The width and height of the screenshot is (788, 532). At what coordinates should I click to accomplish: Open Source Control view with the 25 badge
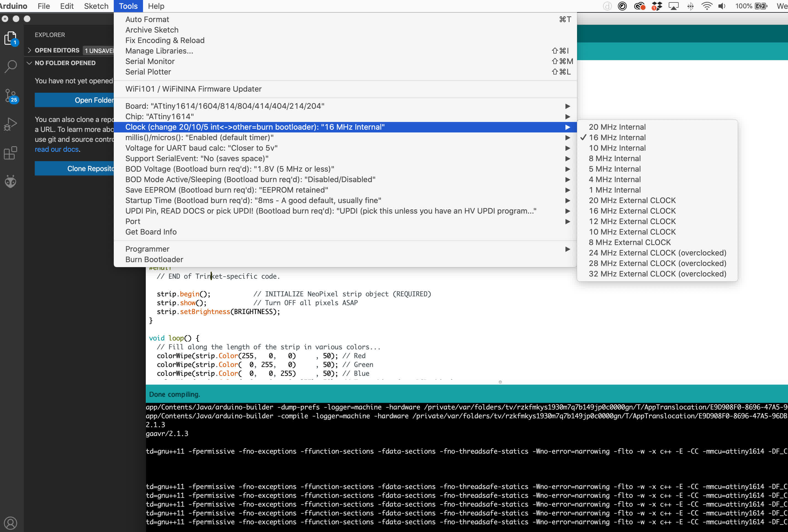click(11, 96)
